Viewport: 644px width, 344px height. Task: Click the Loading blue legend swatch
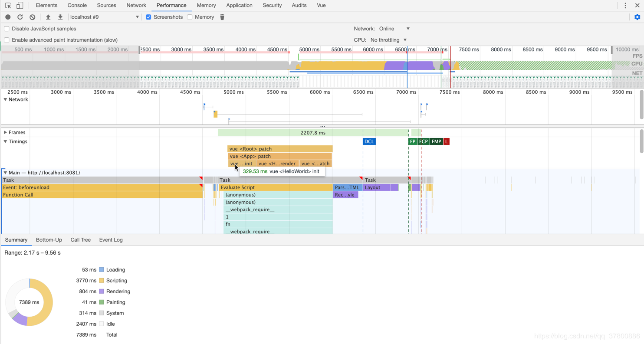click(x=102, y=270)
